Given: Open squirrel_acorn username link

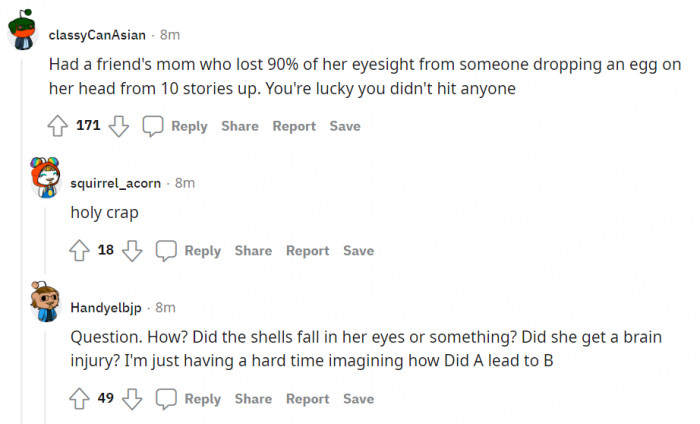Looking at the screenshot, I should 115,183.
